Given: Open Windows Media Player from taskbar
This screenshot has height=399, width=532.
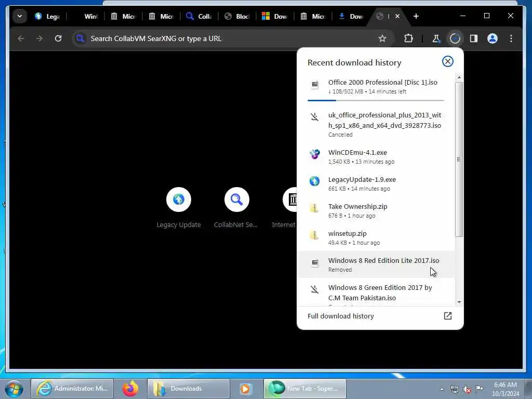Looking at the screenshot, I should point(246,389).
